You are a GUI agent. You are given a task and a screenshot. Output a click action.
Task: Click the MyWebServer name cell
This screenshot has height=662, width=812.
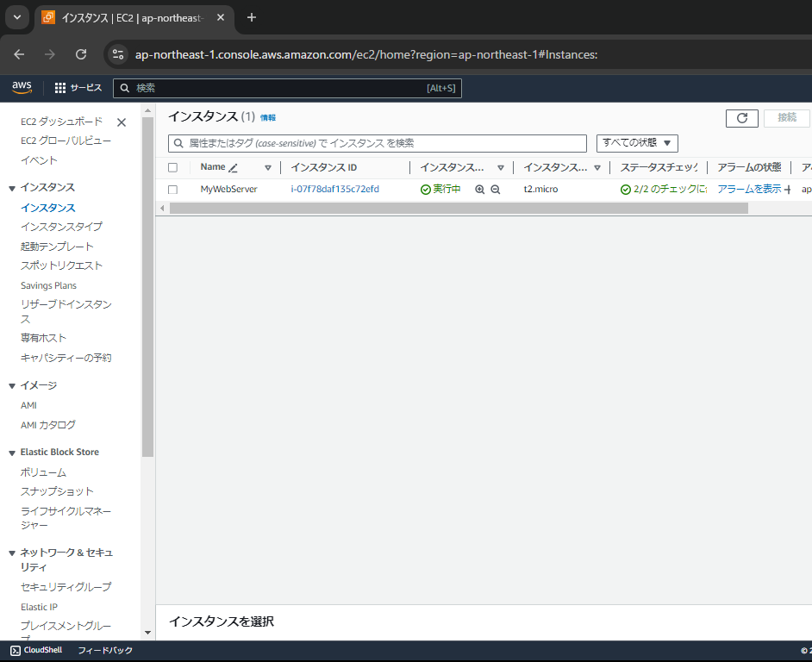pyautogui.click(x=229, y=189)
